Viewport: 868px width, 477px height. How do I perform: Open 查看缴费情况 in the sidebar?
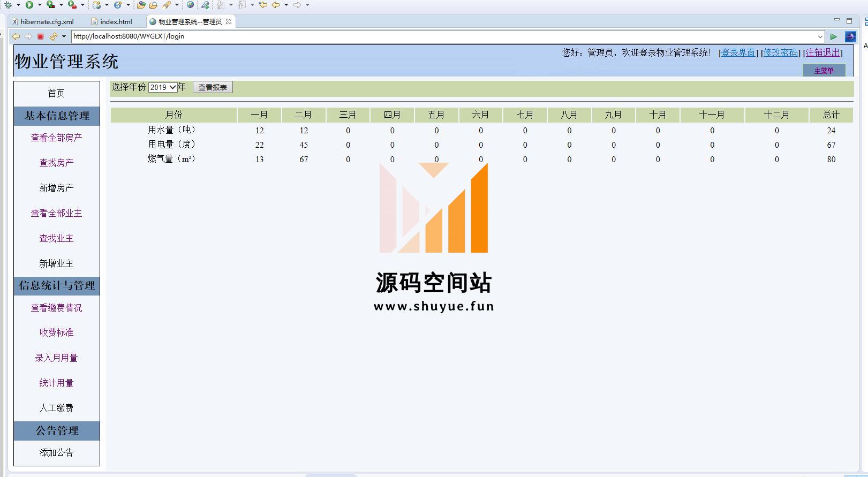point(56,308)
